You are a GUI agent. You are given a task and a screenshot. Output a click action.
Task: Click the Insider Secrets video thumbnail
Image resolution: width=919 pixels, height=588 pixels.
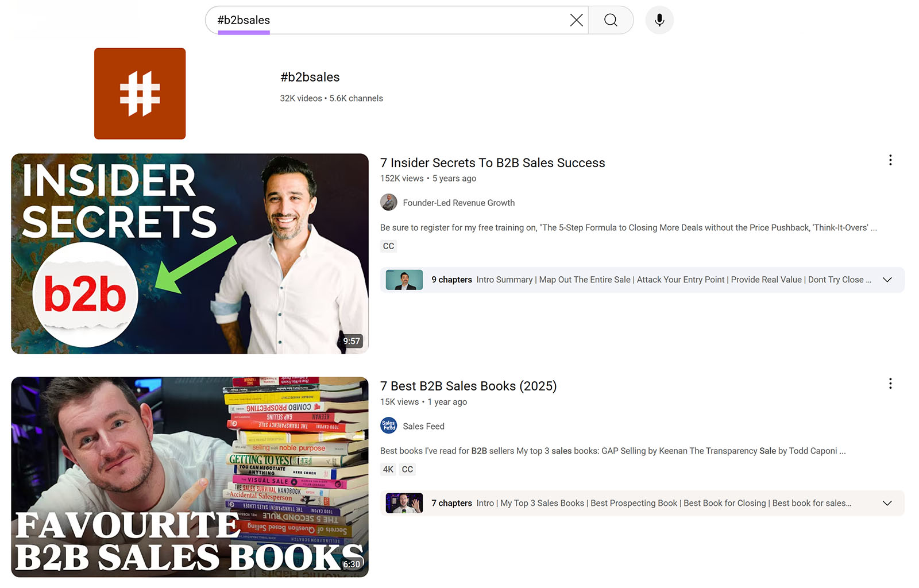point(190,253)
